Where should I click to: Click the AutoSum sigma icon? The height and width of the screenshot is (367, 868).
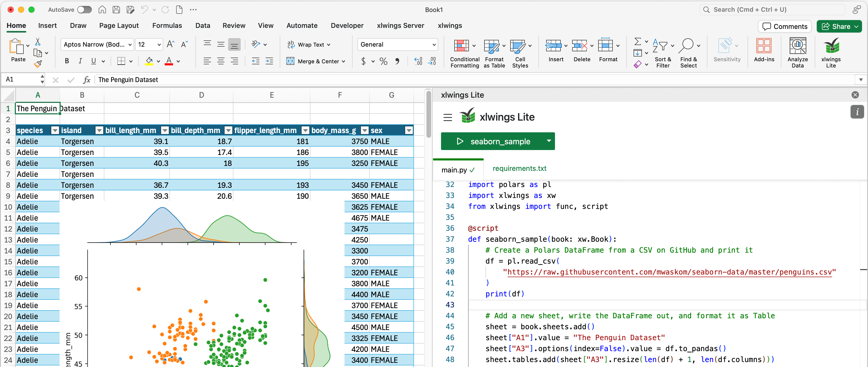(x=637, y=41)
